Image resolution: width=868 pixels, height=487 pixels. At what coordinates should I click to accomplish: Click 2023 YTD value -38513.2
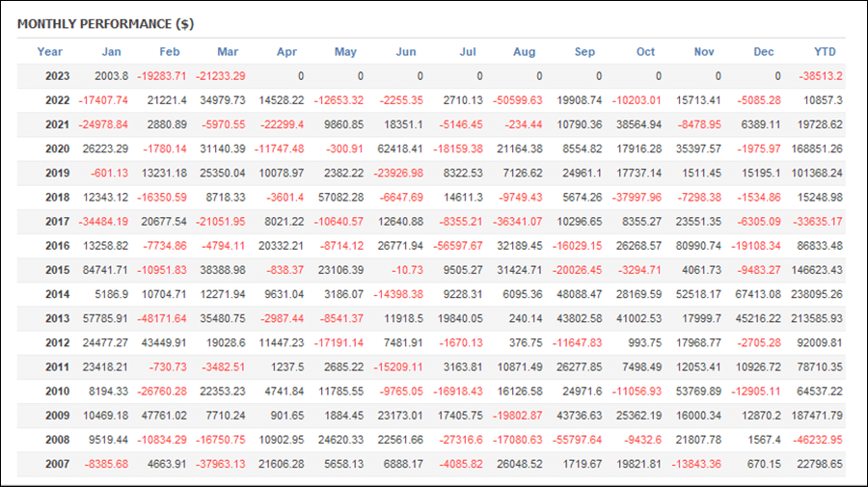click(821, 76)
